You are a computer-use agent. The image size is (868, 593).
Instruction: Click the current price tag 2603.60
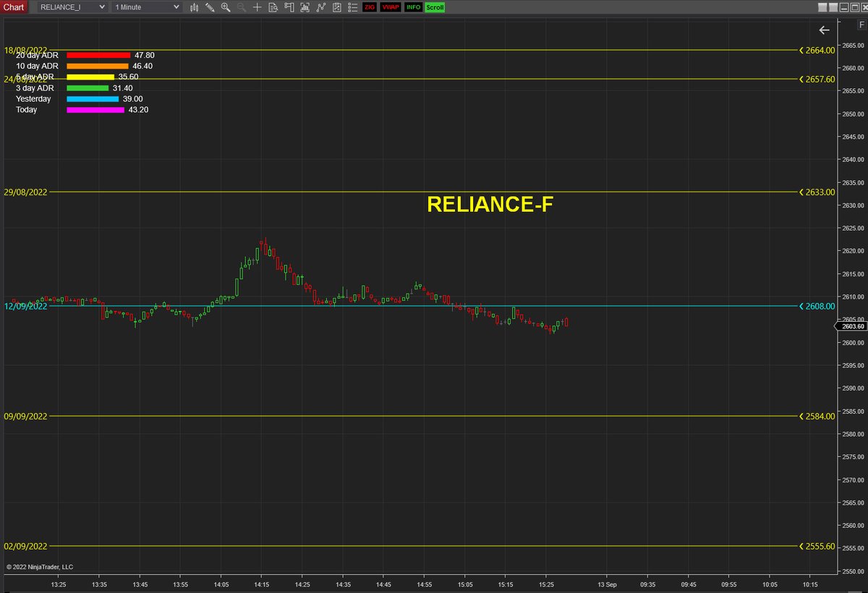[853, 326]
